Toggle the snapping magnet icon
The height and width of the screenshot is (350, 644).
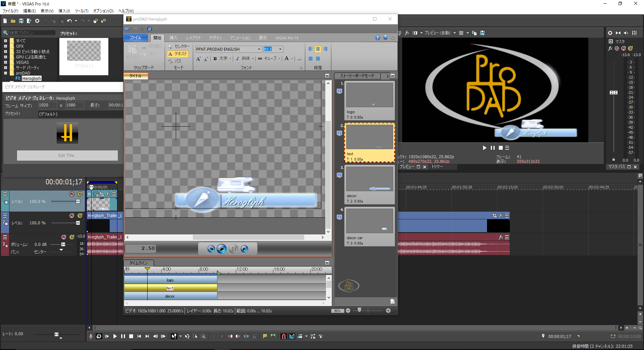(284, 336)
